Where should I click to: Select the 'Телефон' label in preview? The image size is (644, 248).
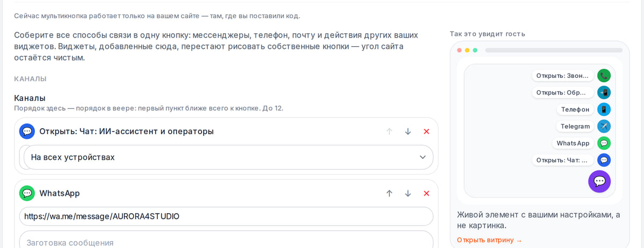coord(575,110)
